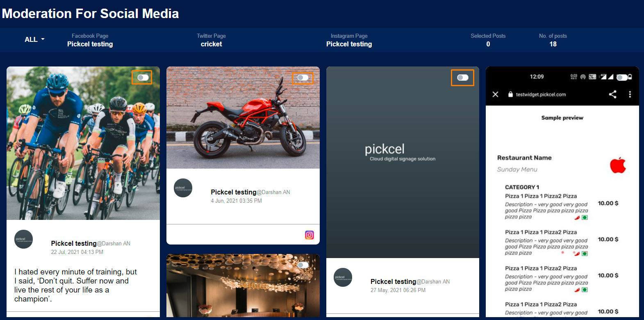Click the dropdown caret next to ALL
The image size is (644, 320).
coord(43,39)
